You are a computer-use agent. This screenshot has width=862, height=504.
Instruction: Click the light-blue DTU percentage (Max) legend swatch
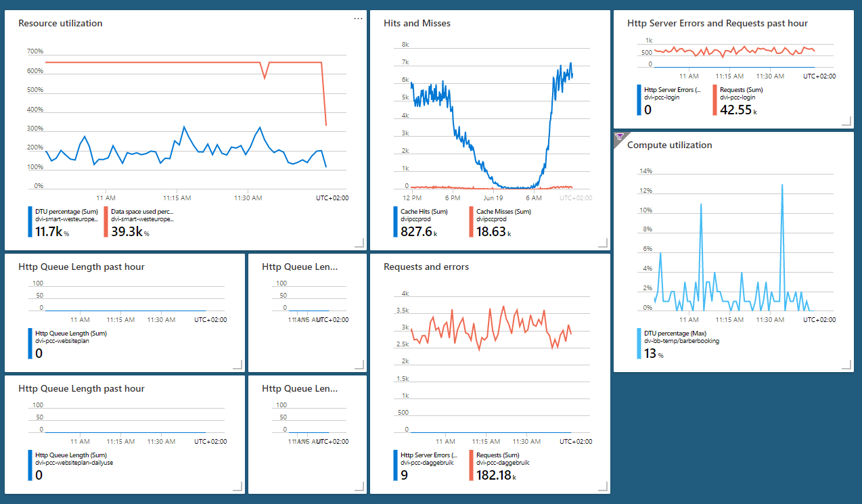pyautogui.click(x=639, y=344)
